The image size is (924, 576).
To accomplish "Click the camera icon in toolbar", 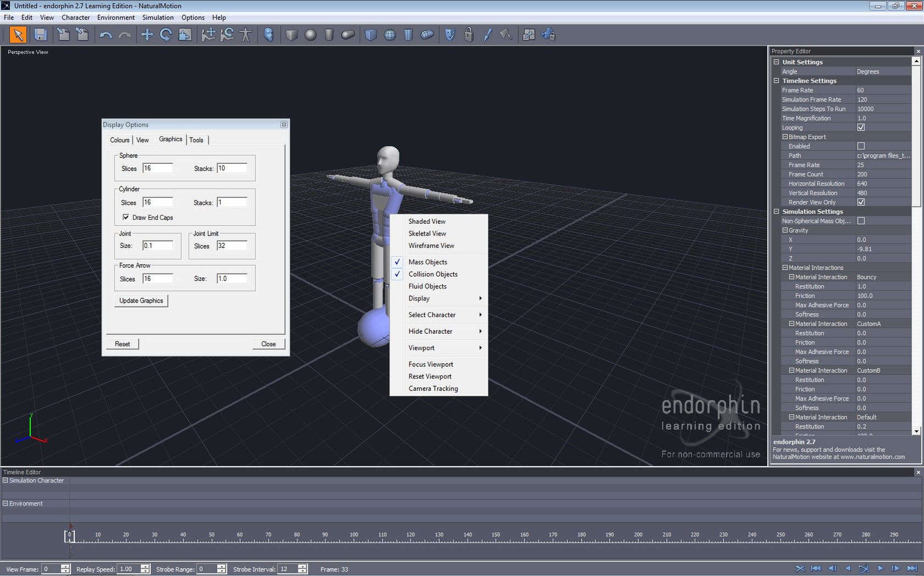I will point(548,35).
